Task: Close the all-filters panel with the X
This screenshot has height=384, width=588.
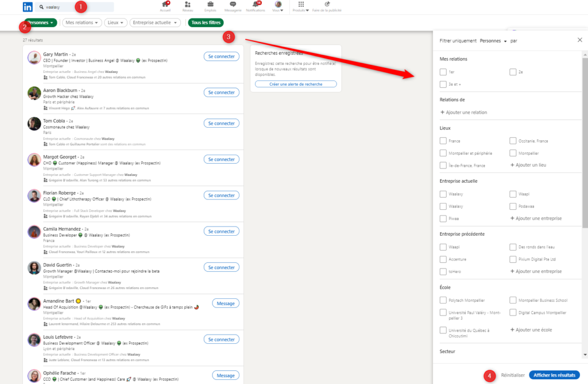Action: click(580, 40)
